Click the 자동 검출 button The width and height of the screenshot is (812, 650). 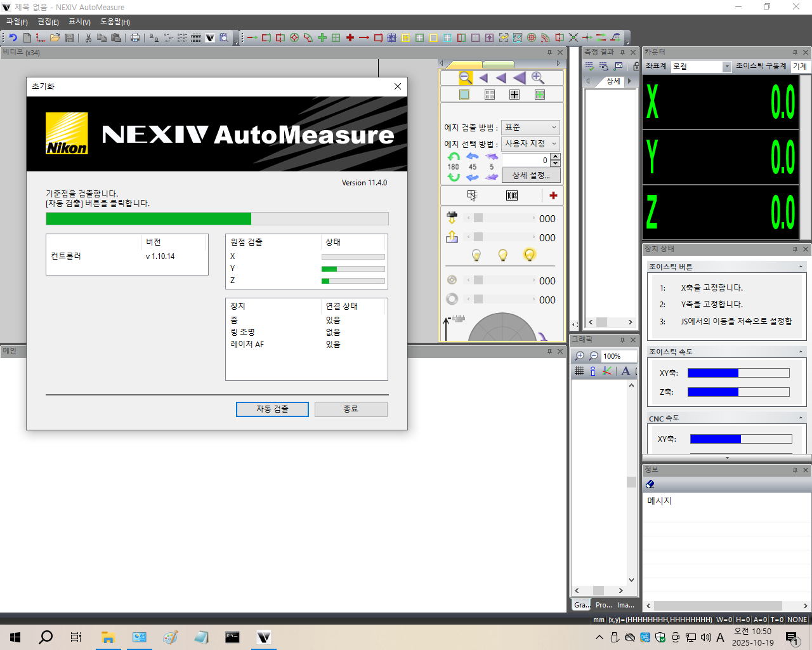[272, 409]
